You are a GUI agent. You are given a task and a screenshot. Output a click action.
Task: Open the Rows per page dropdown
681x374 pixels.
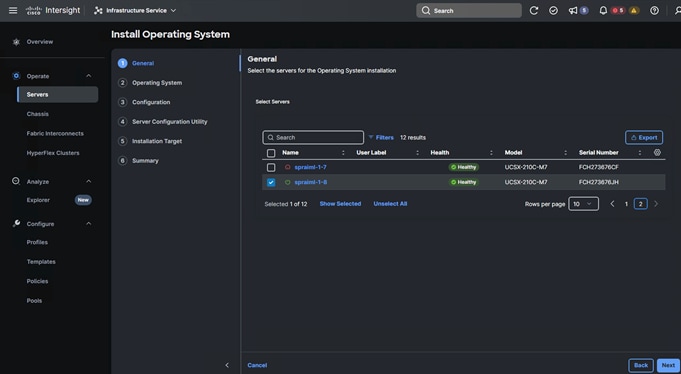click(x=583, y=204)
